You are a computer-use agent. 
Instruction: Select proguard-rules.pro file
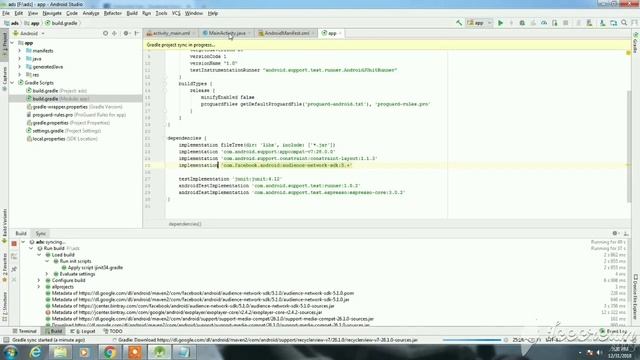pos(76,115)
